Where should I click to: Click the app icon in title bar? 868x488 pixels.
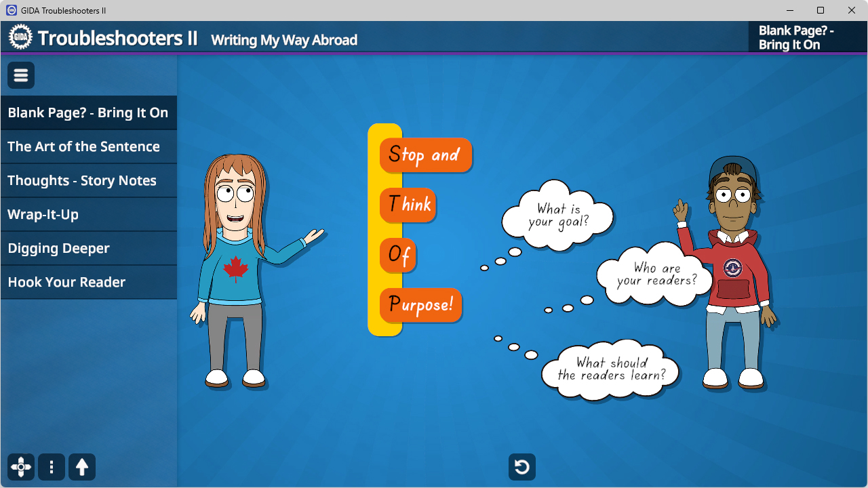pos(11,10)
